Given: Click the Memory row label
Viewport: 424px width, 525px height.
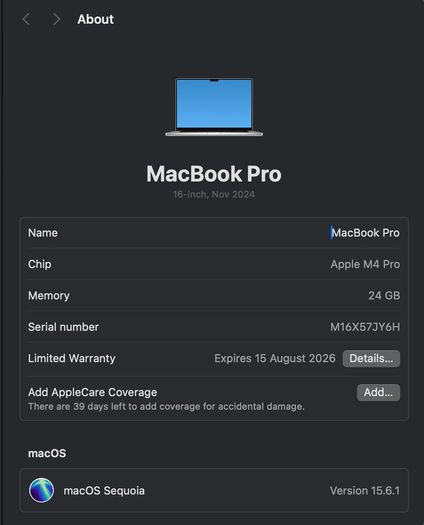Looking at the screenshot, I should click(x=49, y=296).
